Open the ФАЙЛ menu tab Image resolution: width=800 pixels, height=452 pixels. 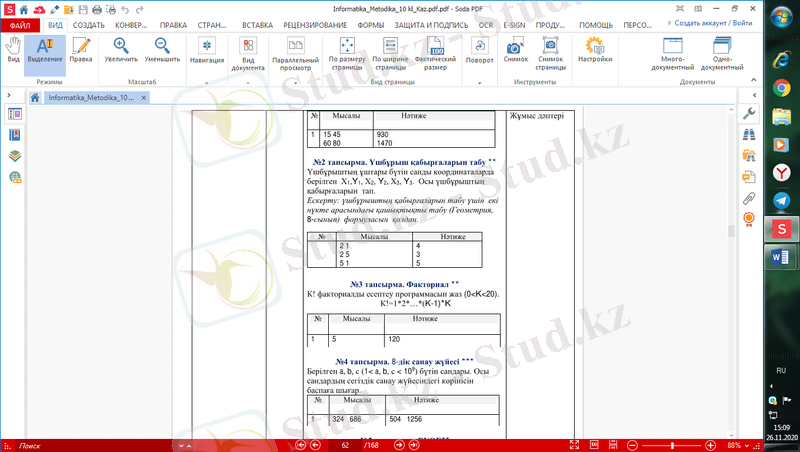click(21, 23)
